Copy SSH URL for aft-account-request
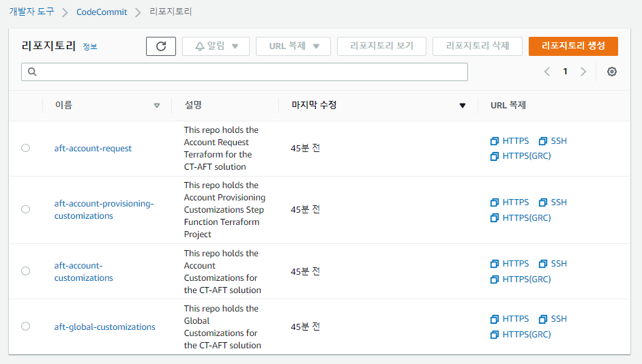This screenshot has width=642, height=364. tap(553, 140)
